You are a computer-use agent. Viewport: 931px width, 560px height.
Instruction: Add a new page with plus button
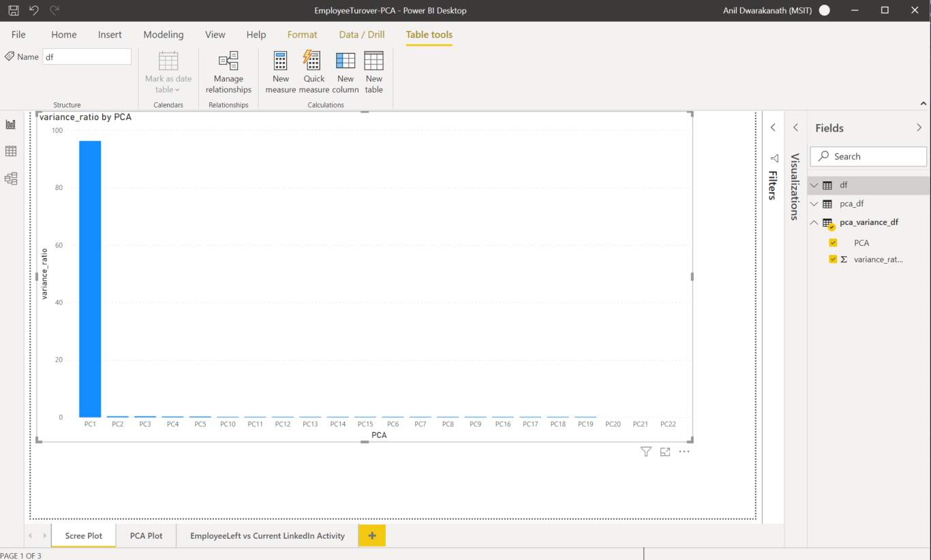(372, 535)
